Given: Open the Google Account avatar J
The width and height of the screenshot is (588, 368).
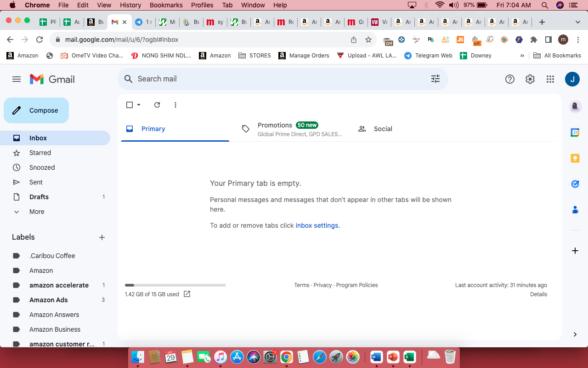Looking at the screenshot, I should pos(572,79).
